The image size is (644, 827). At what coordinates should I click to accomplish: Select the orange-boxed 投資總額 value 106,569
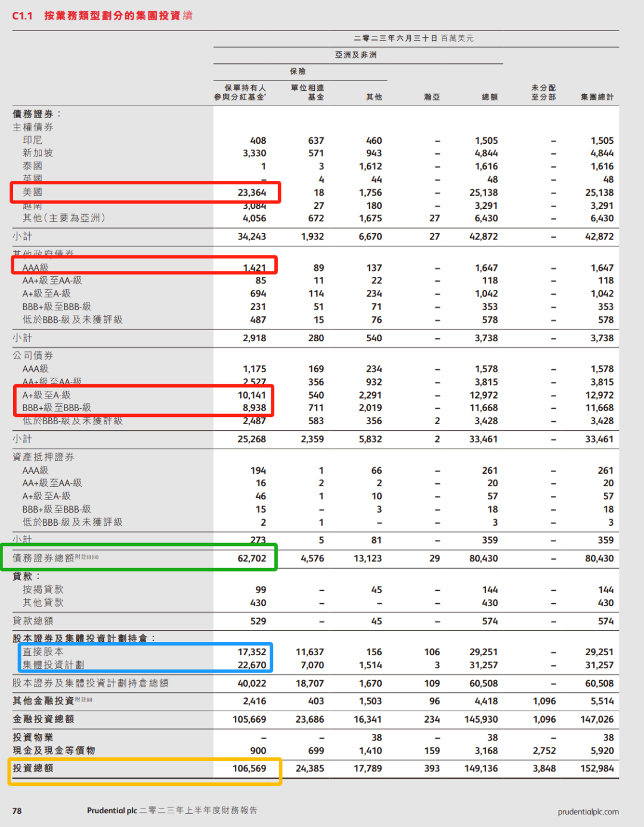[x=249, y=769]
